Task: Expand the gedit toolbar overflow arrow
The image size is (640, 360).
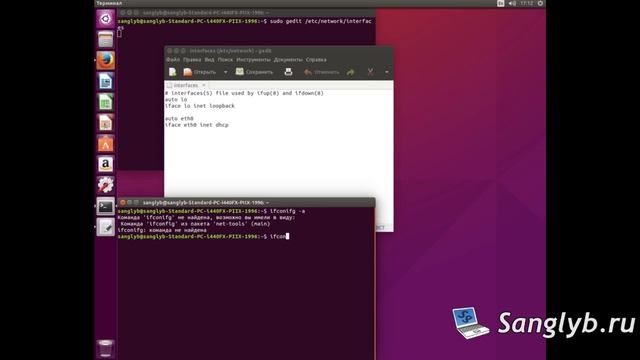Action: [x=387, y=72]
